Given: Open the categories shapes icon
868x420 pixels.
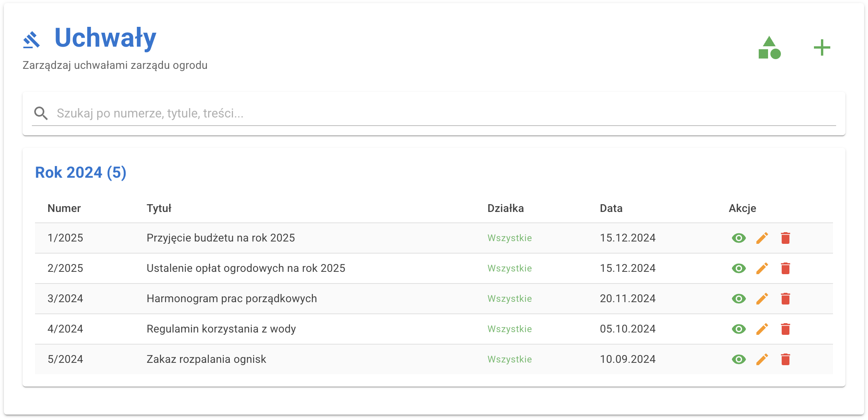Looking at the screenshot, I should click(x=769, y=48).
